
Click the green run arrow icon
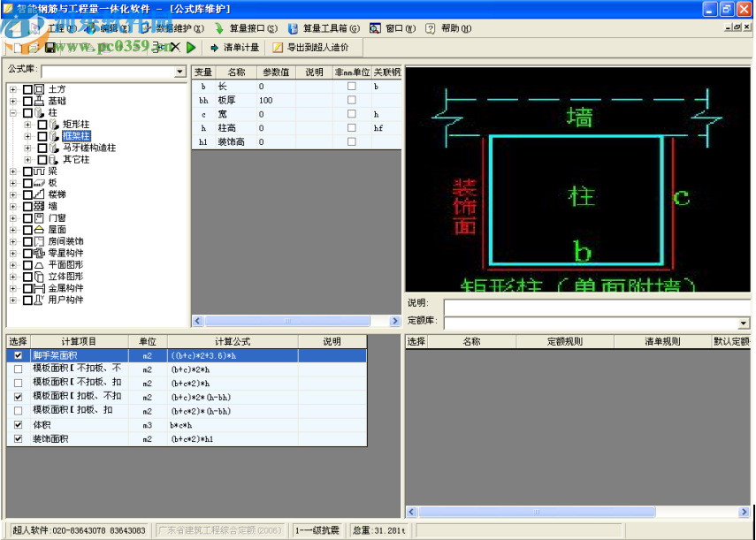191,47
